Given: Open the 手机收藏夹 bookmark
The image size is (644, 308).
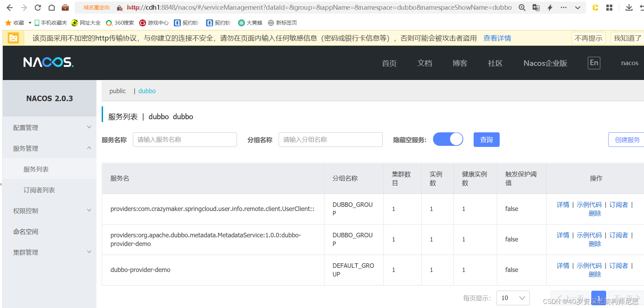Looking at the screenshot, I should click(x=51, y=23).
